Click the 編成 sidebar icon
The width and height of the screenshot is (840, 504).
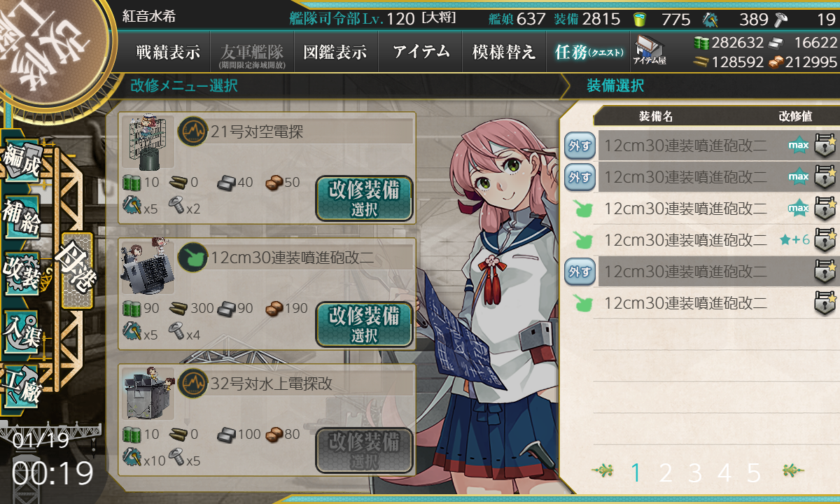point(22,163)
